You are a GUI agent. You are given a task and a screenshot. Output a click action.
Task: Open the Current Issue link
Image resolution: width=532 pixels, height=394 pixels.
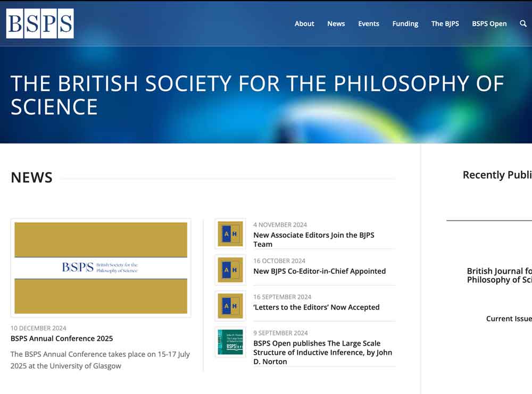point(509,318)
